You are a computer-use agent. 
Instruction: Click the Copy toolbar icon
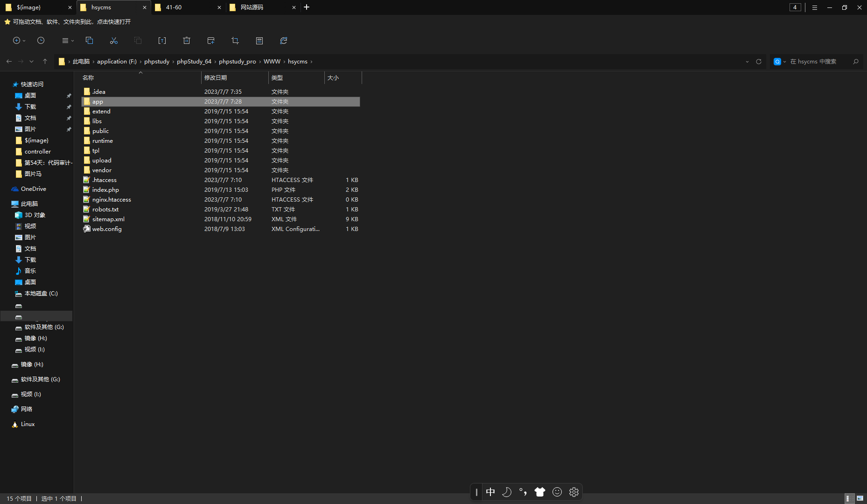point(89,41)
